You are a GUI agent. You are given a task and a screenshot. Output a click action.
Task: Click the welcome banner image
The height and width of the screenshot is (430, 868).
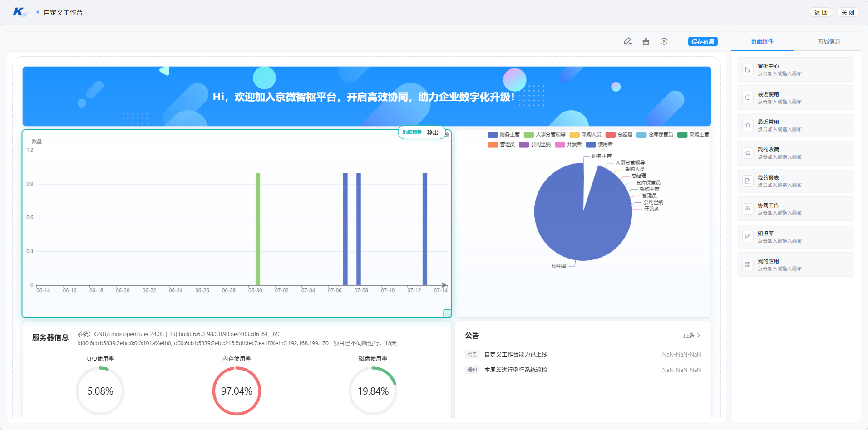click(x=367, y=96)
